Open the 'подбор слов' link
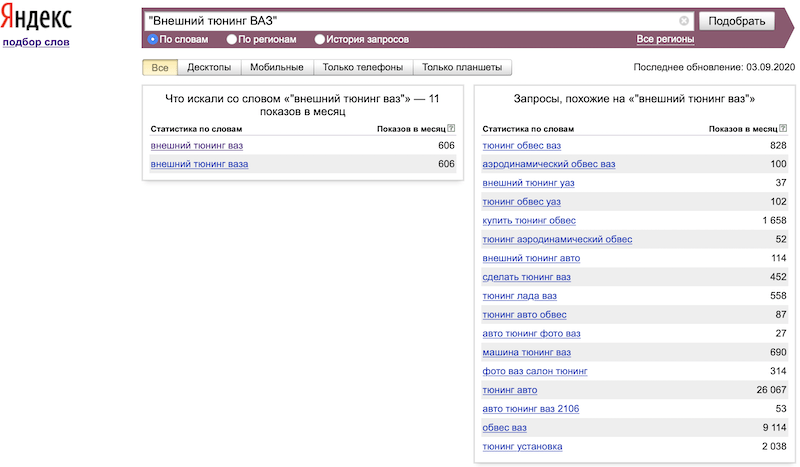This screenshot has width=800, height=467. point(36,42)
